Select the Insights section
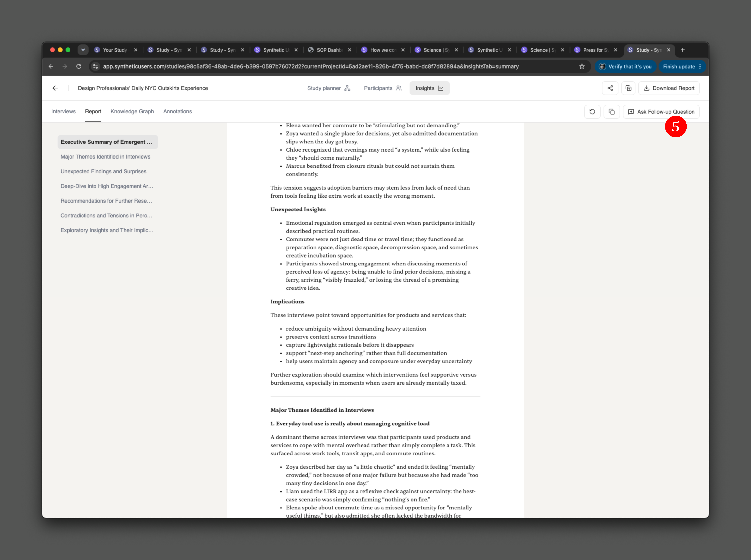 (x=429, y=88)
